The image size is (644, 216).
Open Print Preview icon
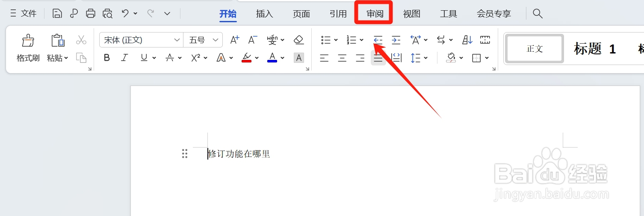[x=107, y=14]
